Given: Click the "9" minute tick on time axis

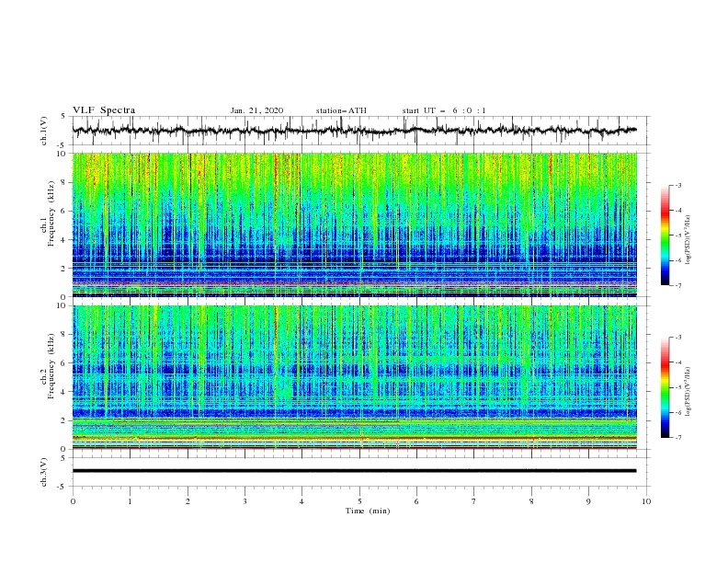Looking at the screenshot, I should (588, 501).
